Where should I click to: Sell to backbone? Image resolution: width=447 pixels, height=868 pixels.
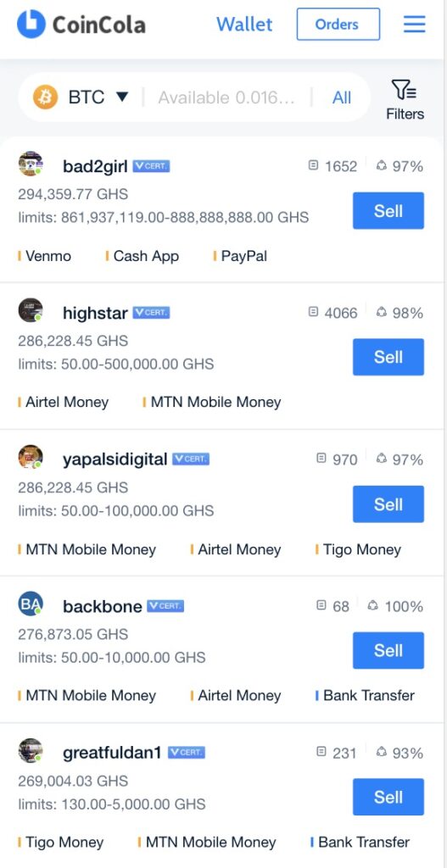[388, 650]
